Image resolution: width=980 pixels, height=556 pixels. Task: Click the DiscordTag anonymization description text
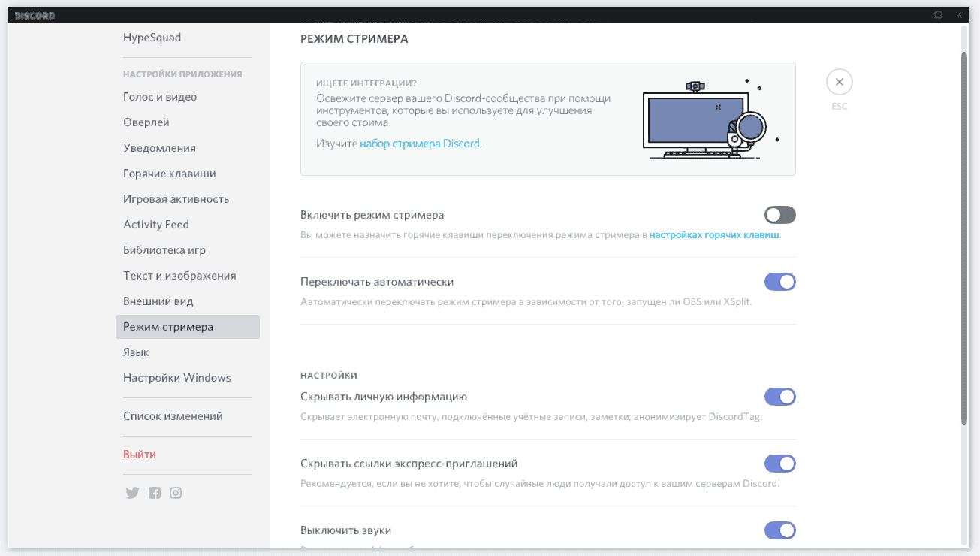click(531, 417)
